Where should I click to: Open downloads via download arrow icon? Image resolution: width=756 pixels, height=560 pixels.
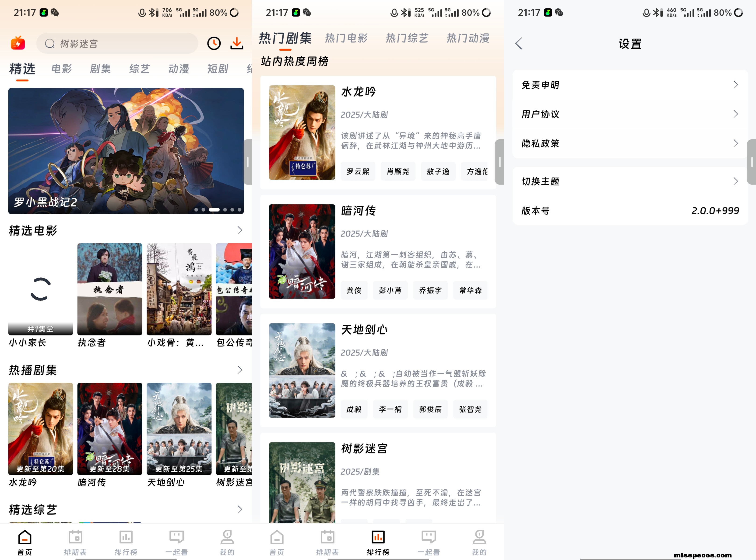click(237, 43)
